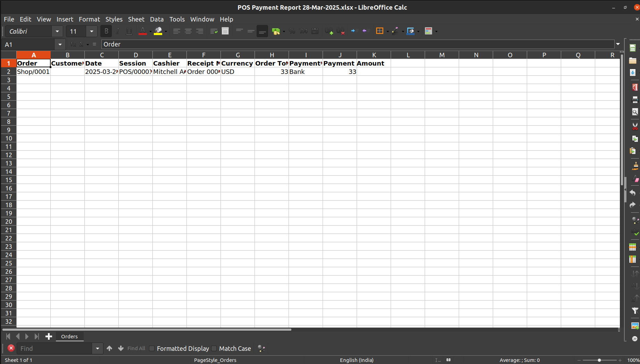Align cell text right
Viewport: 640px width, 364px height.
[200, 31]
